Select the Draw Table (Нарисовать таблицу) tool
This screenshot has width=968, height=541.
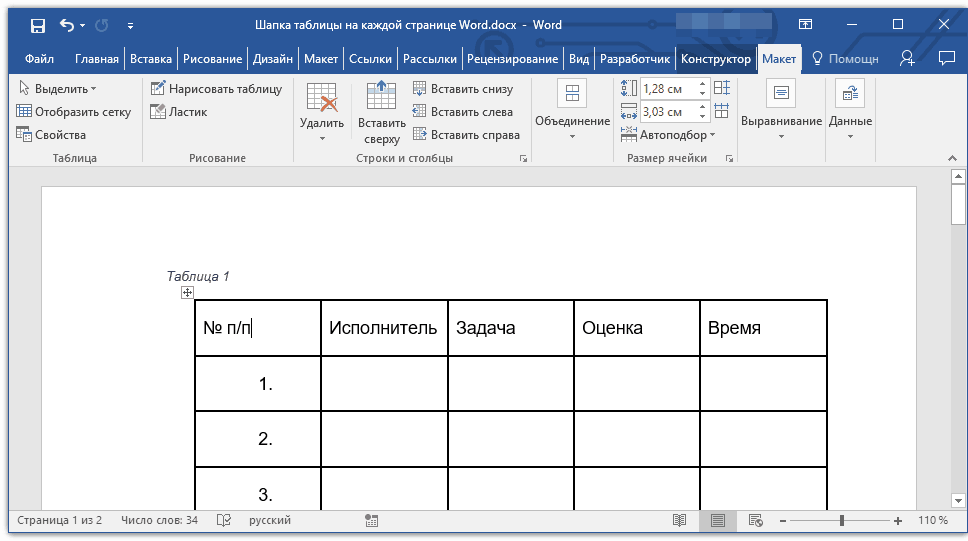(x=216, y=89)
